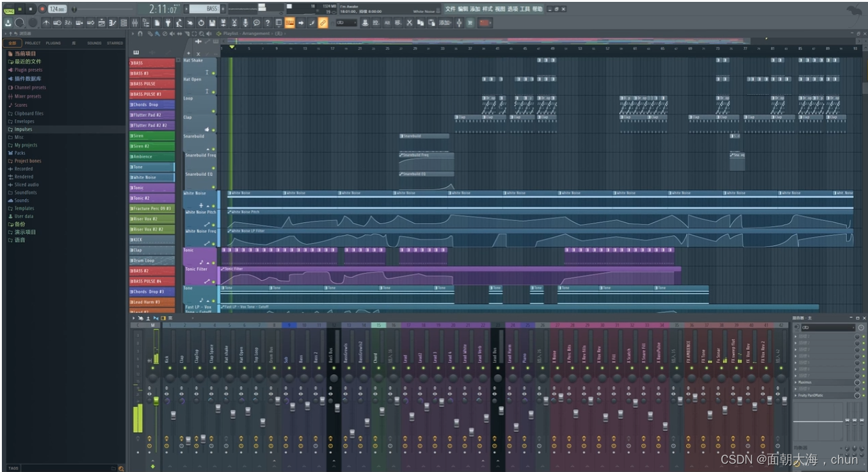The width and height of the screenshot is (868, 472).
Task: Click the arrow icon next to orange button
Action: (x=301, y=23)
